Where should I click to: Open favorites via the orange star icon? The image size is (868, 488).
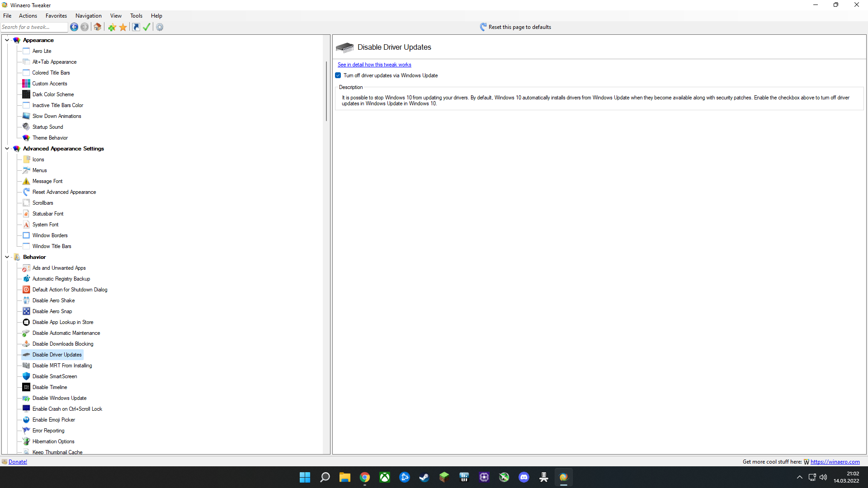pyautogui.click(x=123, y=27)
